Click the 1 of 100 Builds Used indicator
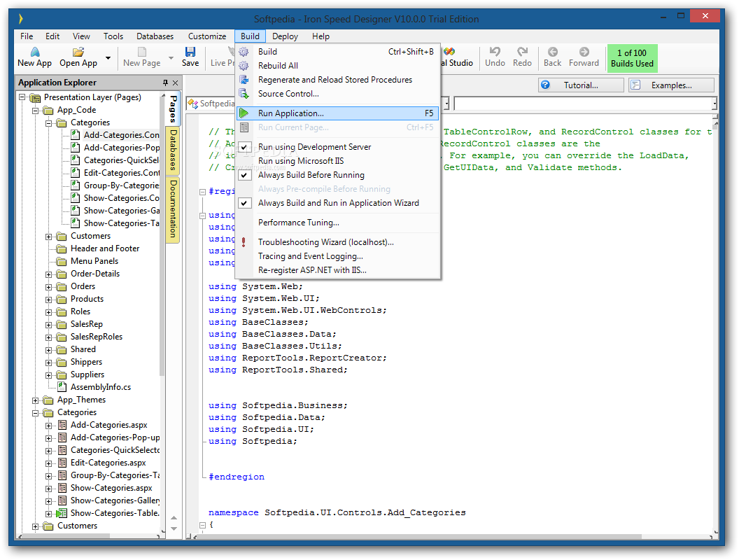The width and height of the screenshot is (739, 560). pyautogui.click(x=633, y=59)
